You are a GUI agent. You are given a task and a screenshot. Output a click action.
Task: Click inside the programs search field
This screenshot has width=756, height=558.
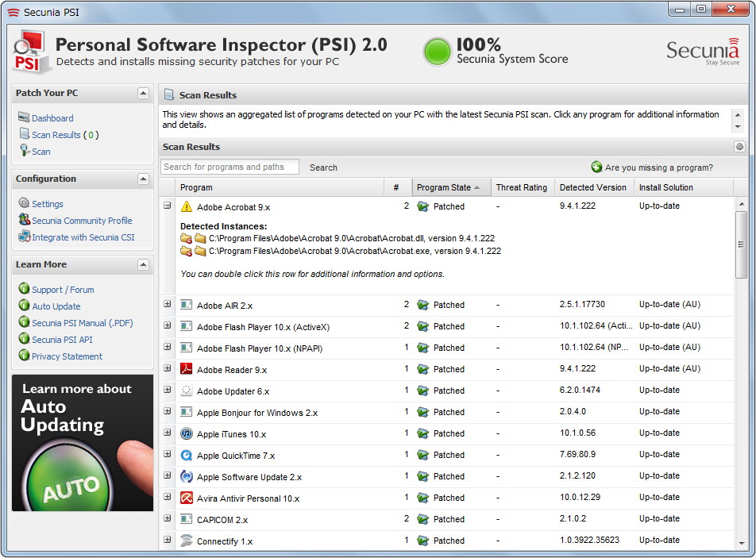tap(229, 167)
